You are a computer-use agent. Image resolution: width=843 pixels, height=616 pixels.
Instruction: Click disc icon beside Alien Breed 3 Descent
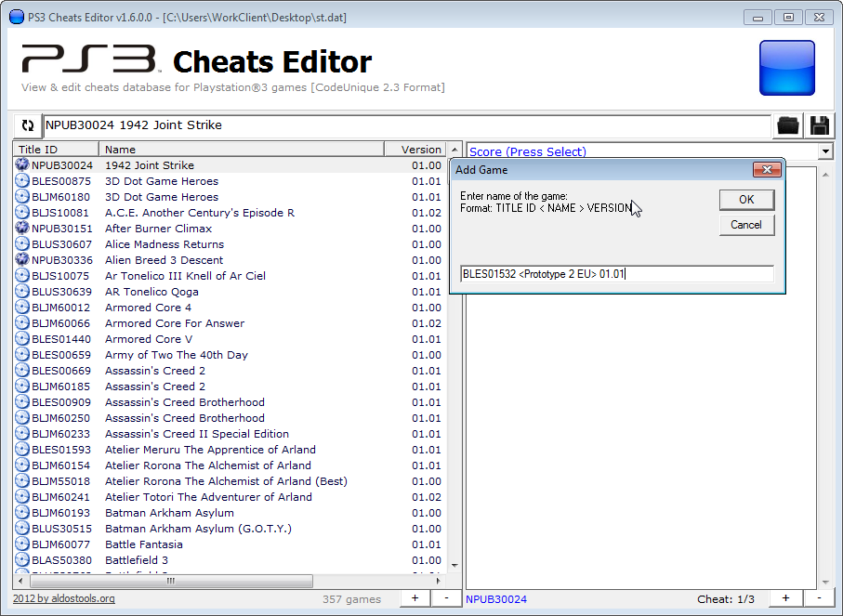tap(22, 260)
